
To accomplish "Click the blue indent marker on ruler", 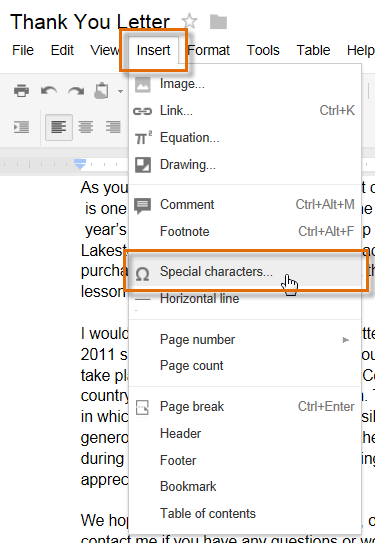I will 80,164.
